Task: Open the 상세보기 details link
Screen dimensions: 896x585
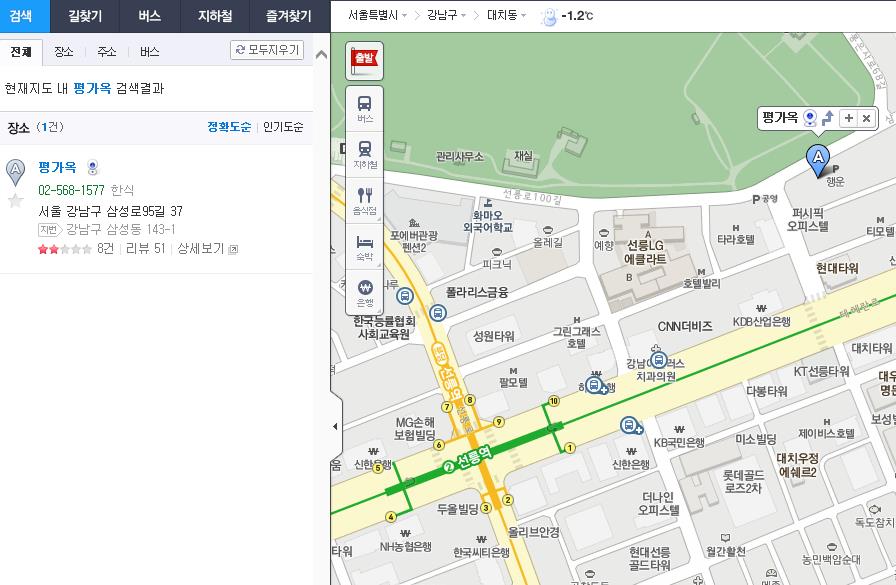Action: (x=208, y=248)
